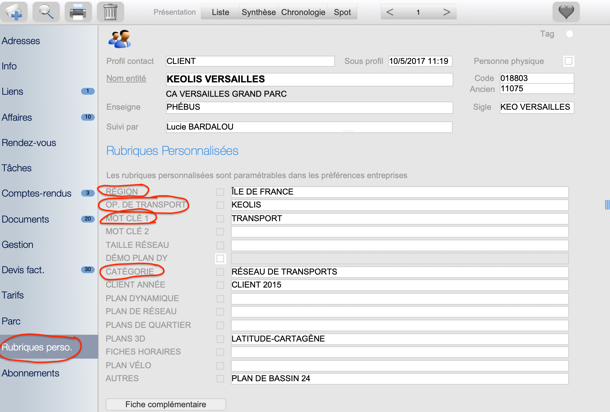Select Affaires in the sidebar
The width and height of the screenshot is (610, 412).
click(x=17, y=117)
